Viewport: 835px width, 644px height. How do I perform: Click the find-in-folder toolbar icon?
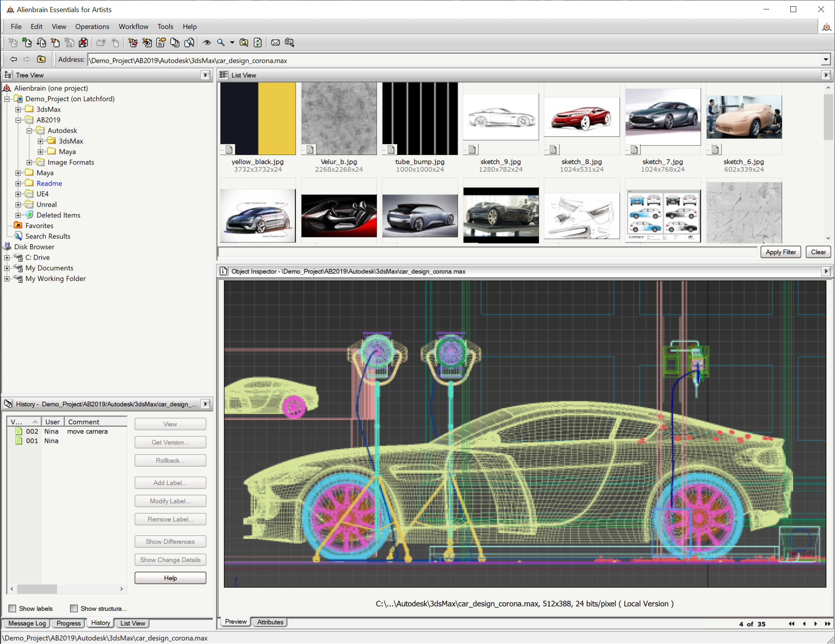(243, 43)
